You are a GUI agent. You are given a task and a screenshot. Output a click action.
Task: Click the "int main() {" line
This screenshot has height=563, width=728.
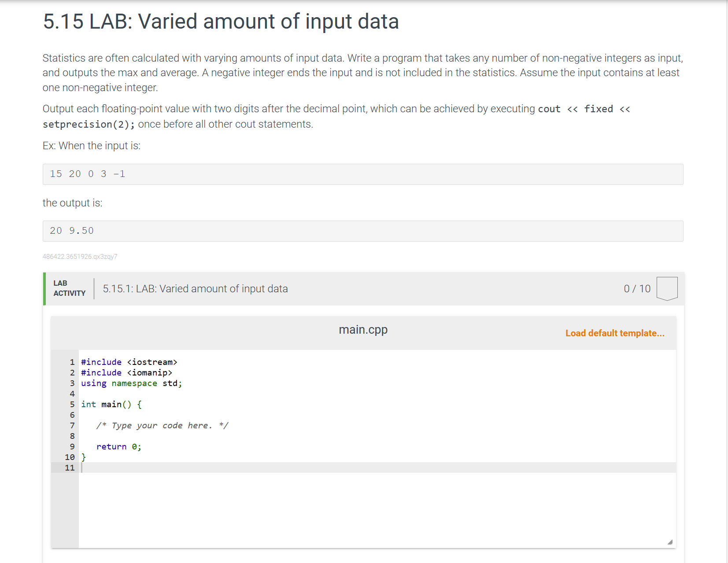[111, 404]
